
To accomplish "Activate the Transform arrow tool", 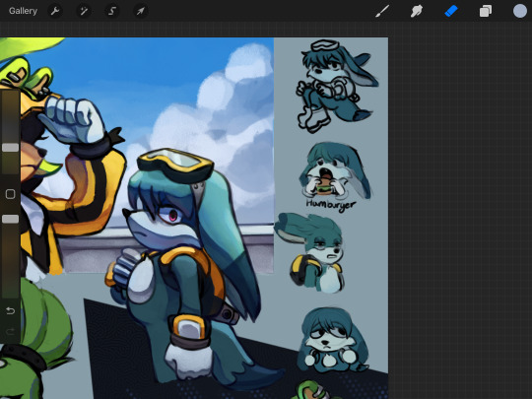I will (140, 11).
